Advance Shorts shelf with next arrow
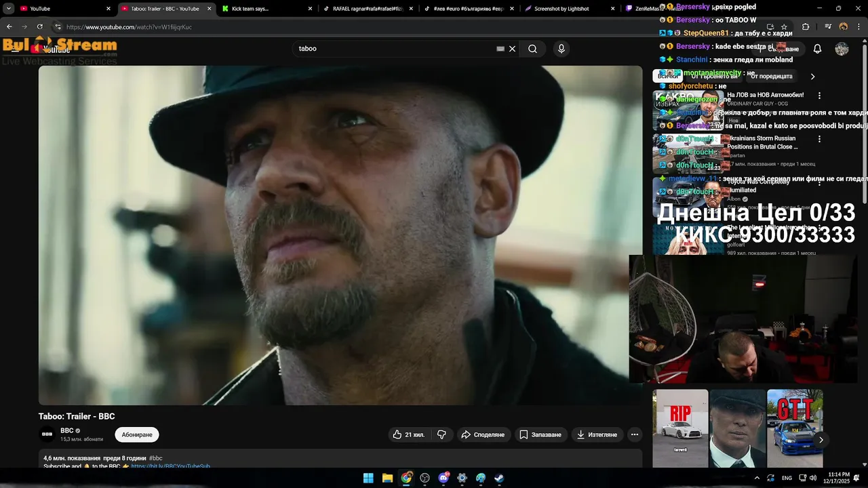This screenshot has width=868, height=488. pyautogui.click(x=821, y=440)
